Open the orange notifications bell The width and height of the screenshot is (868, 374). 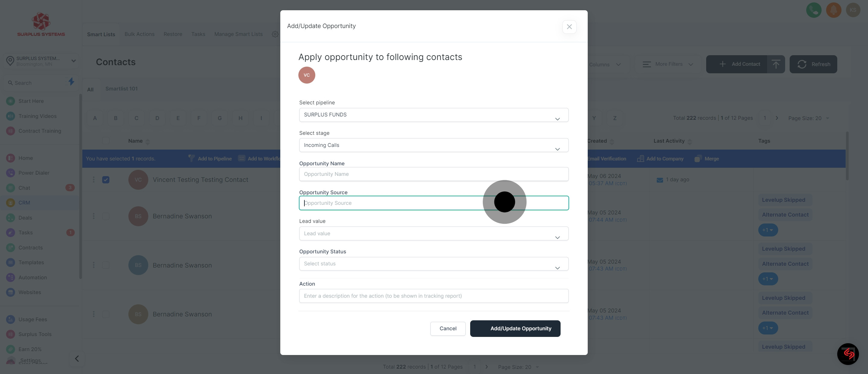coord(833,10)
